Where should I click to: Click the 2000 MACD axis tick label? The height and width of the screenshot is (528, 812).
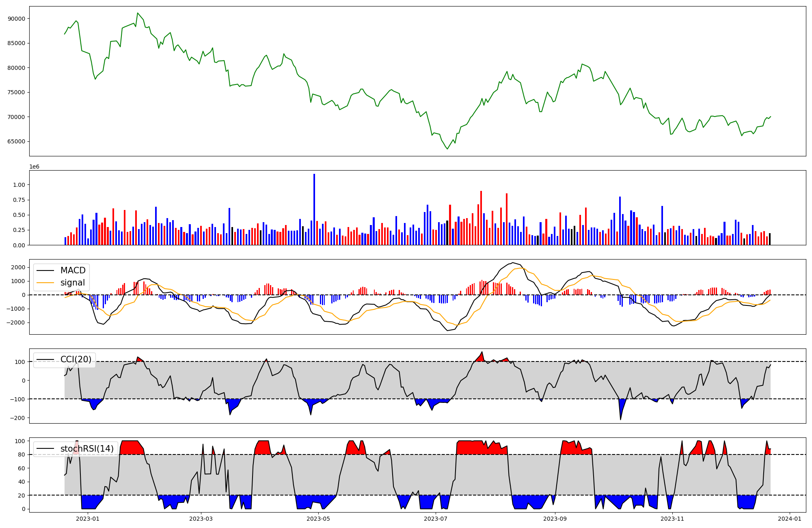[x=18, y=267]
